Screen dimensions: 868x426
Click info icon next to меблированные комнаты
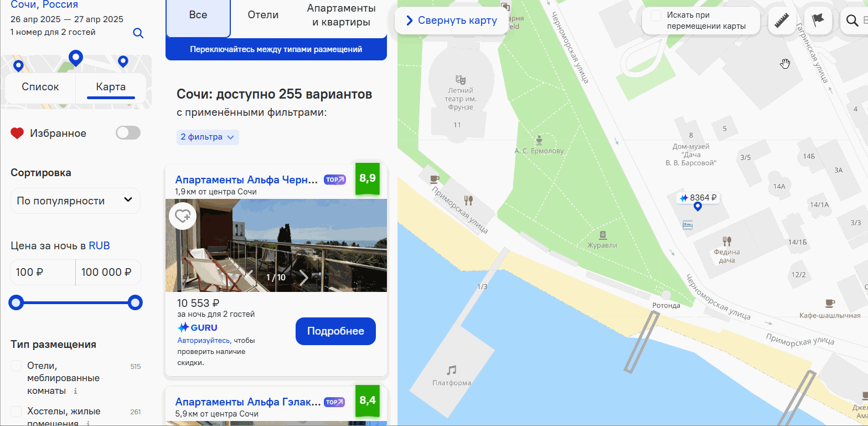[x=76, y=391]
